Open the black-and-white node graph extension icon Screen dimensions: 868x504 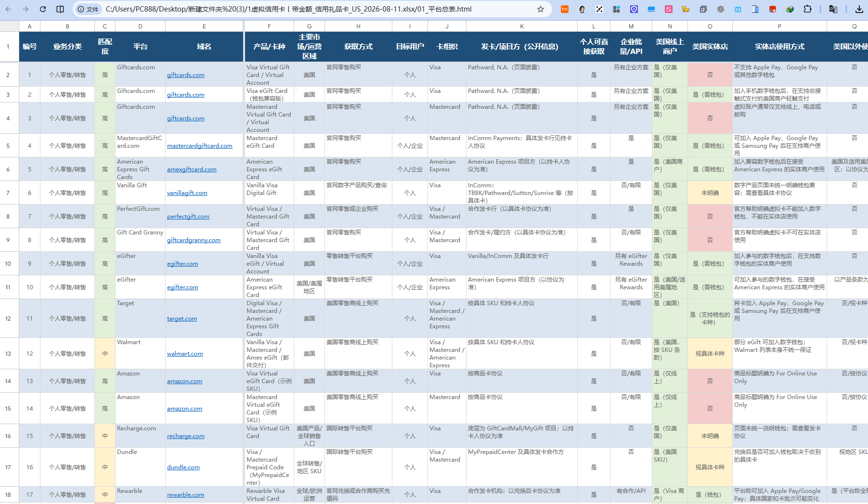599,9
